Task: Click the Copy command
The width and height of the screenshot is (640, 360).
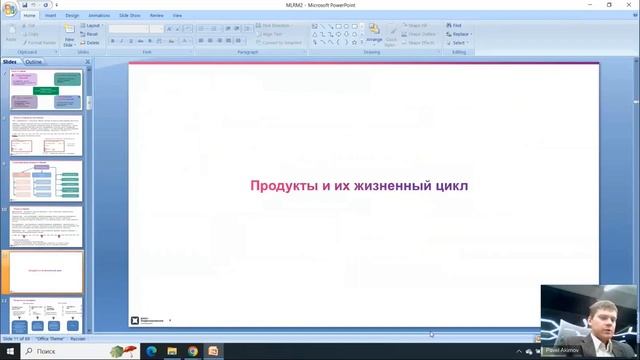Action: click(31, 34)
